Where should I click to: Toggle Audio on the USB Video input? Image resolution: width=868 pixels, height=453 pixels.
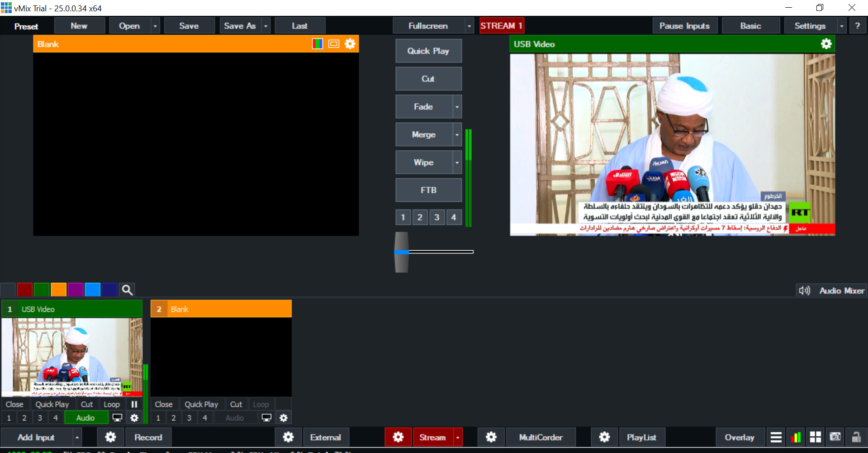[x=85, y=417]
